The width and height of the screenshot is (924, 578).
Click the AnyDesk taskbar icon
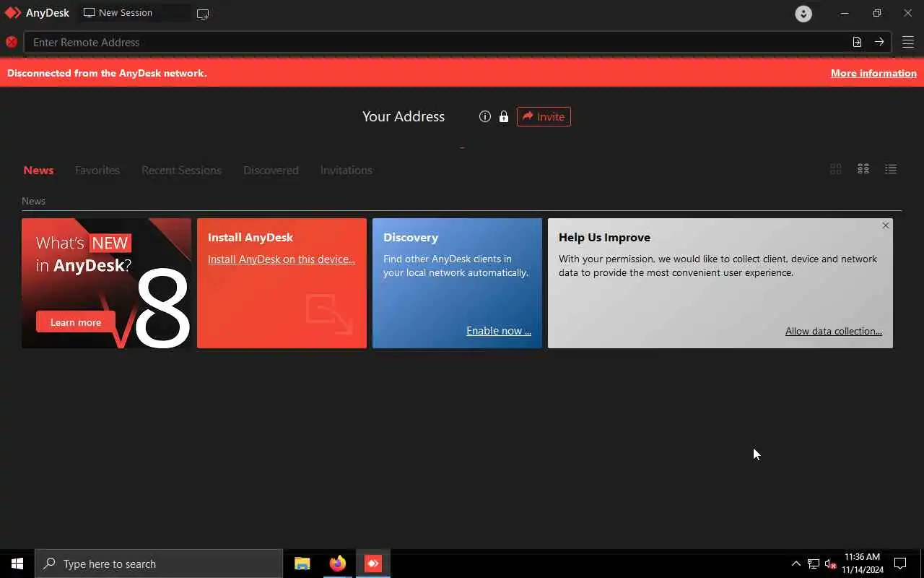click(373, 564)
